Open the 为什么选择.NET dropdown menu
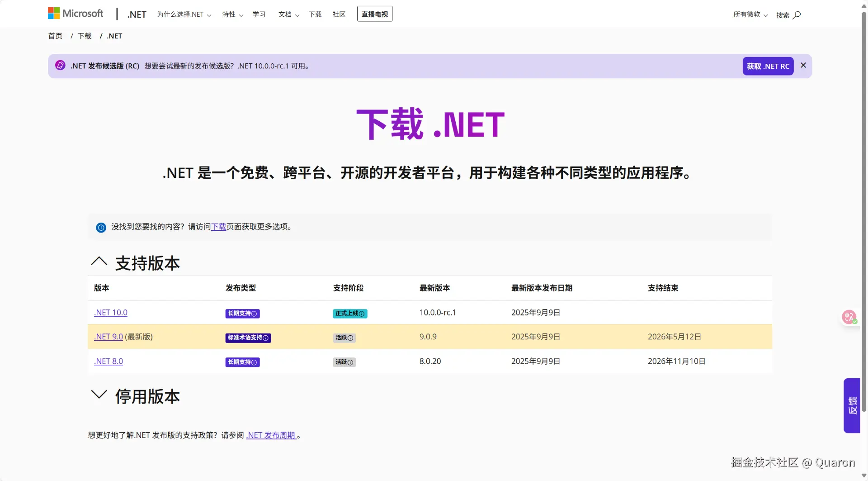The image size is (868, 481). pyautogui.click(x=184, y=14)
